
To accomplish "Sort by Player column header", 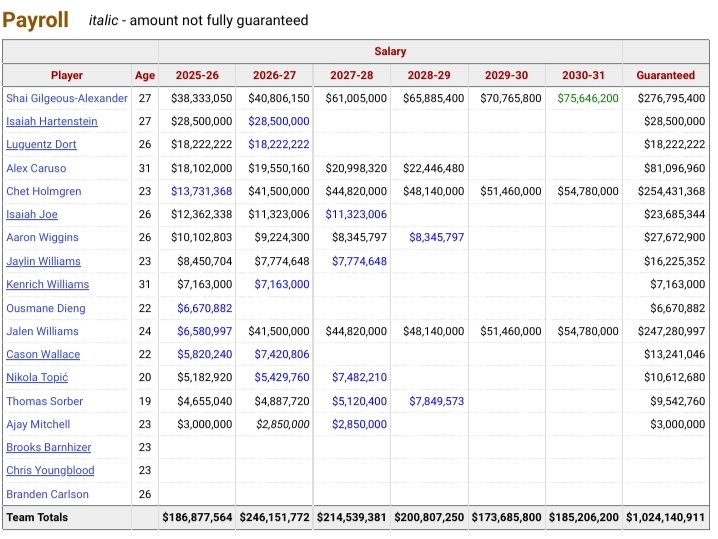I will (67, 75).
